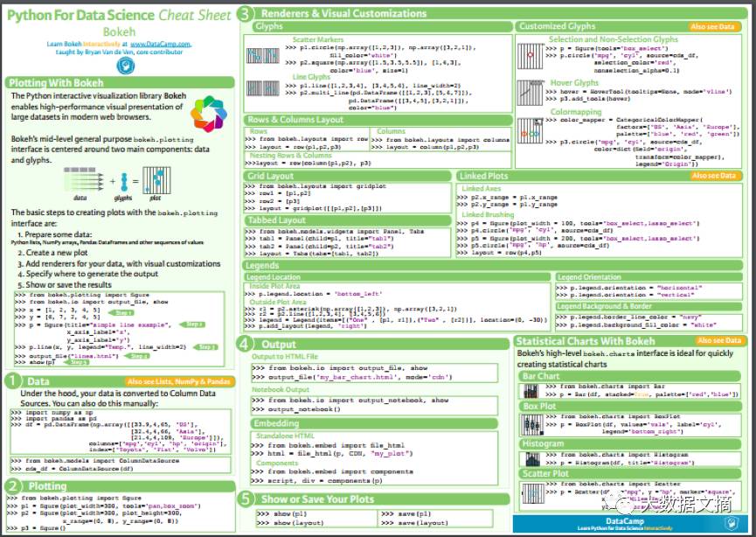Image resolution: width=756 pixels, height=537 pixels.
Task: Click the number 1 circle beside Data
Action: point(11,381)
